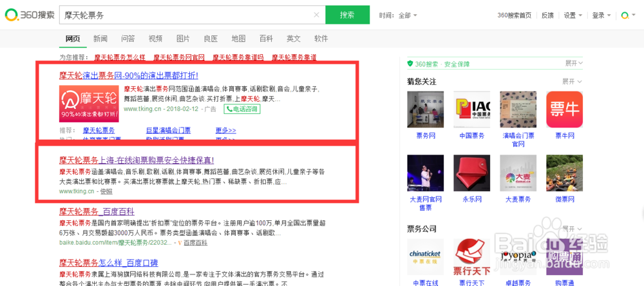Viewport: 644px width, 286px height.
Task: Click the 票牛网 caption link
Action: pyautogui.click(x=565, y=136)
